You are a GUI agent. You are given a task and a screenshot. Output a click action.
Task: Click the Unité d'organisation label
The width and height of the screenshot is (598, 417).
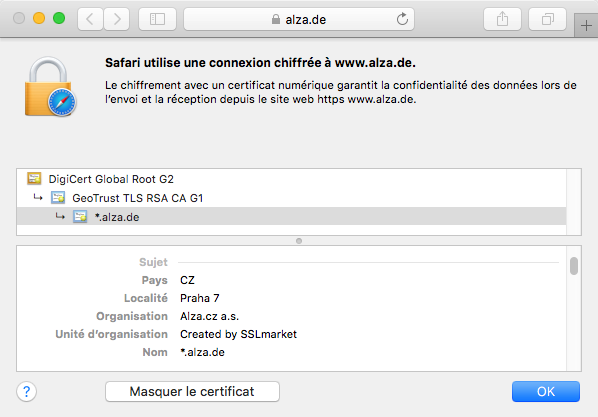(111, 334)
